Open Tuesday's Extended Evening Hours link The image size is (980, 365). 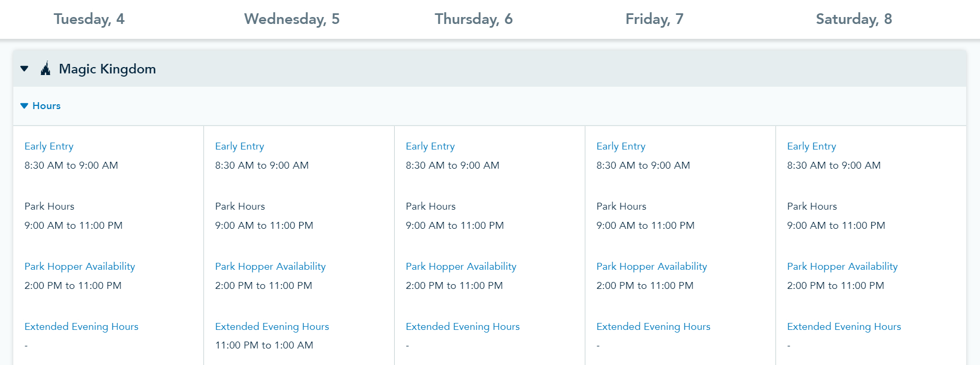point(81,327)
